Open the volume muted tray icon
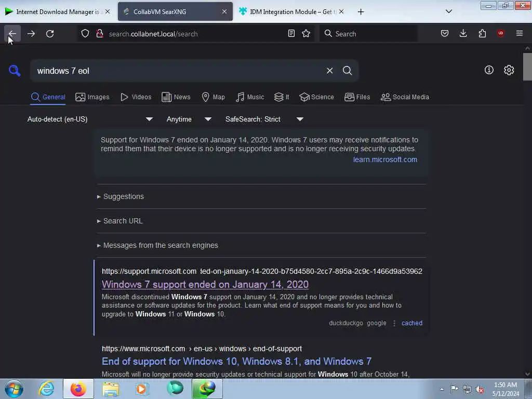This screenshot has height=399, width=532. tap(480, 389)
